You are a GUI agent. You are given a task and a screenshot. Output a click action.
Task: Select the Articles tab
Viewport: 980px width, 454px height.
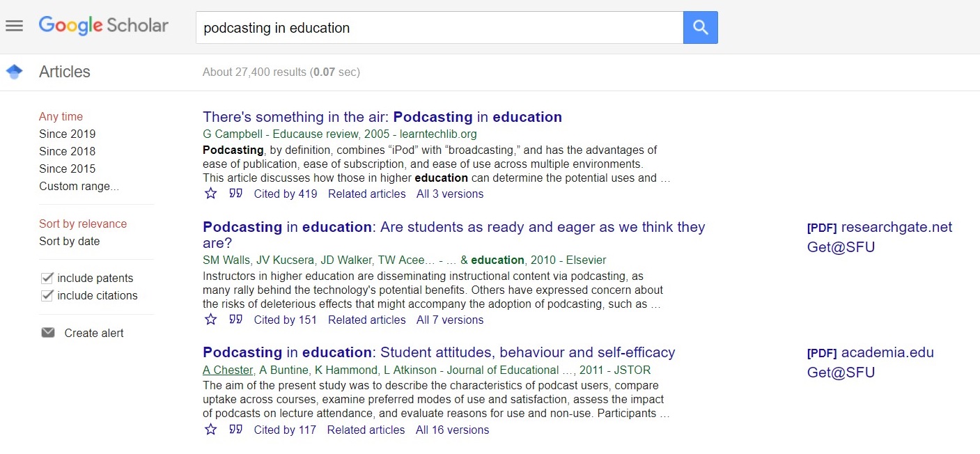(64, 71)
